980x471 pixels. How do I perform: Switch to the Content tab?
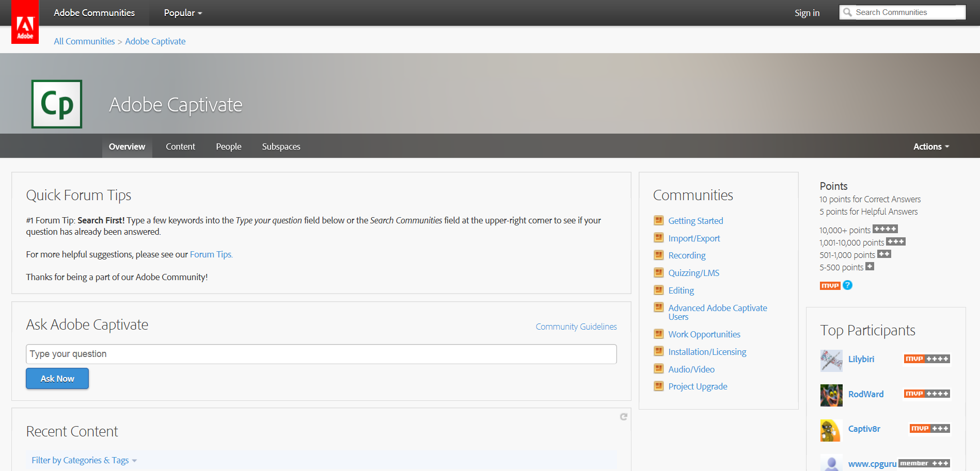[x=180, y=147]
